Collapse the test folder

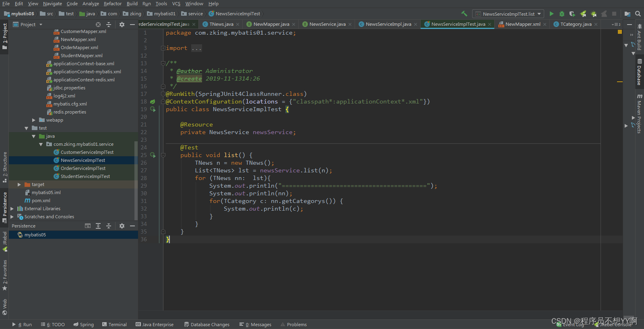[27, 128]
